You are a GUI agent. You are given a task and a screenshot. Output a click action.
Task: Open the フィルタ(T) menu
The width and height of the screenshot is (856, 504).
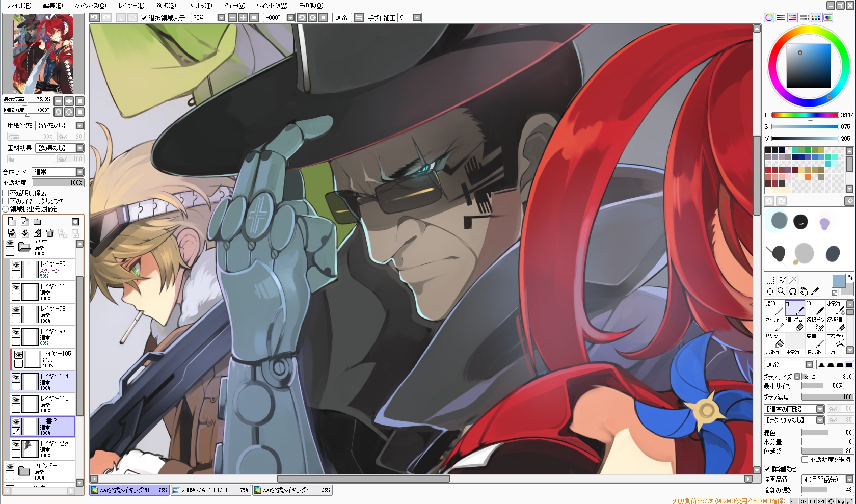200,5
